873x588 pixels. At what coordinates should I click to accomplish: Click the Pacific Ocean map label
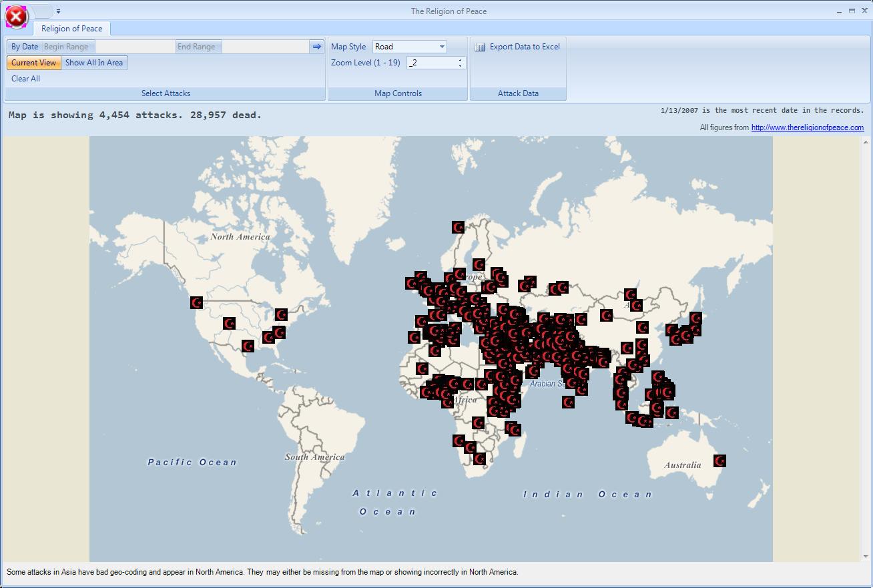click(192, 462)
